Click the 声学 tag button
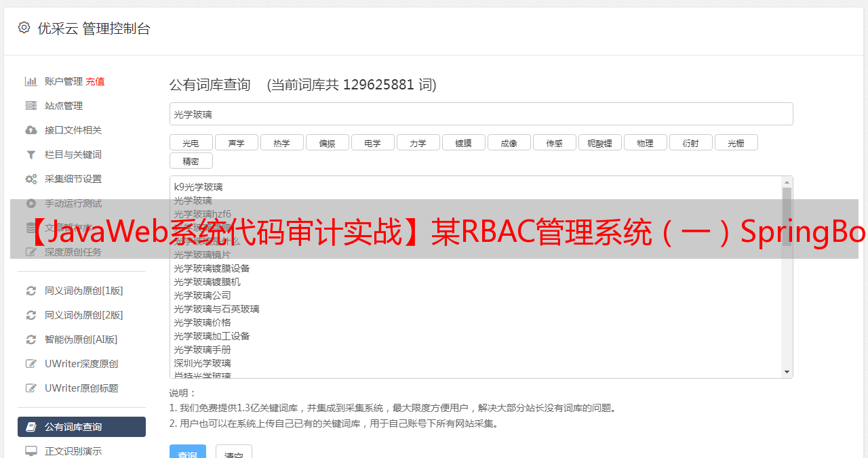Screen dimensions: 868x458 coord(236,142)
